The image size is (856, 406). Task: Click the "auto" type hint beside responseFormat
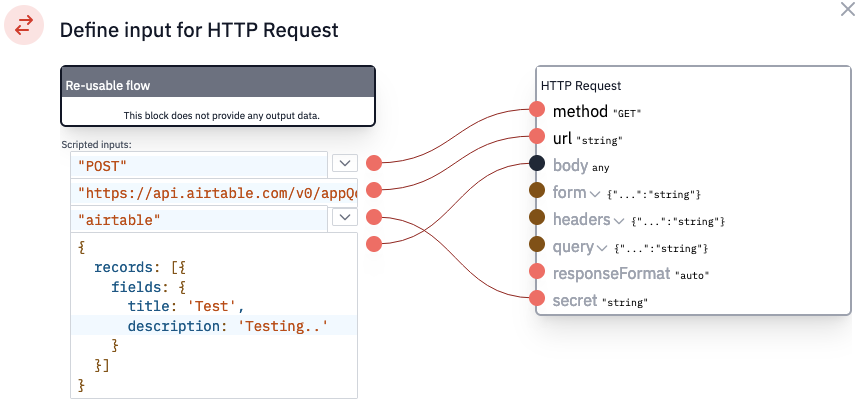(692, 275)
